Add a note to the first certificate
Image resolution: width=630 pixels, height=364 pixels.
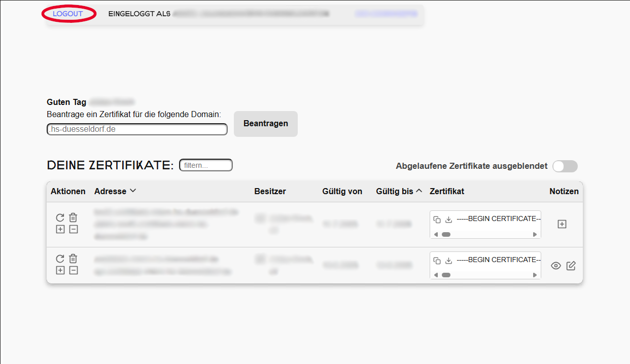click(x=562, y=224)
